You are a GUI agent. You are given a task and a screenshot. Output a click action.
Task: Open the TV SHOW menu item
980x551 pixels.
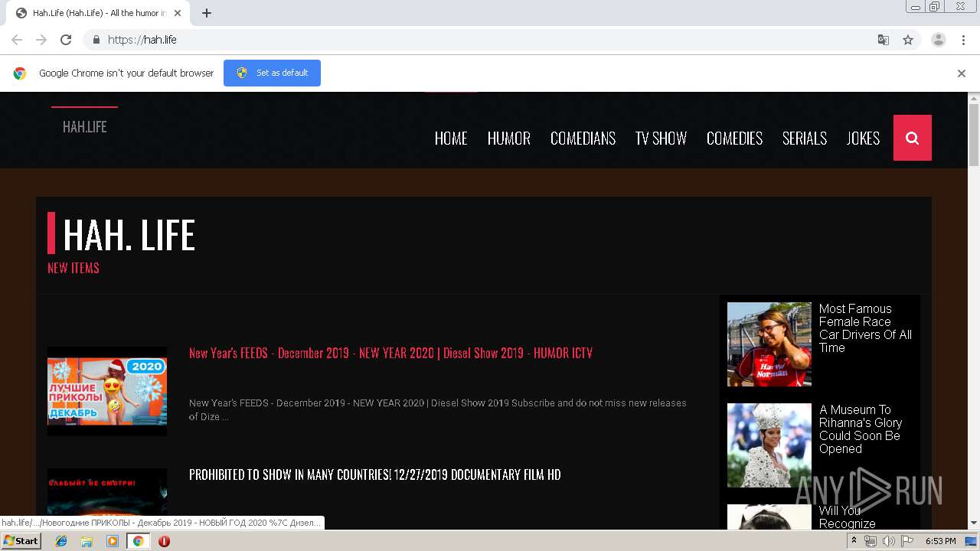click(x=661, y=139)
